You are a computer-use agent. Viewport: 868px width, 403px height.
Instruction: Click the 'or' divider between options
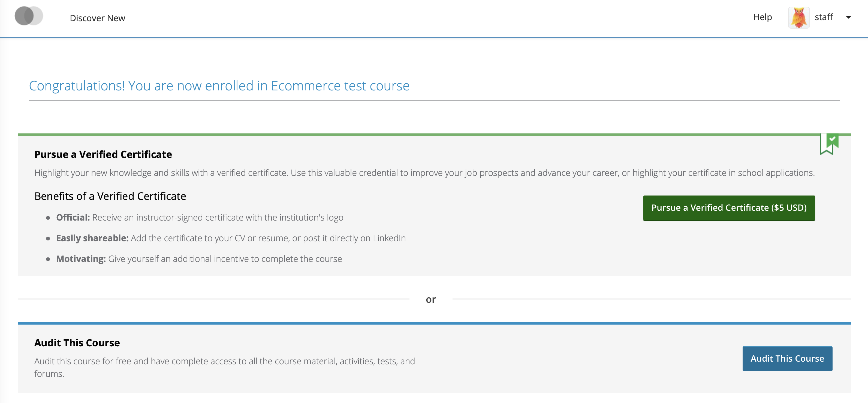(431, 299)
